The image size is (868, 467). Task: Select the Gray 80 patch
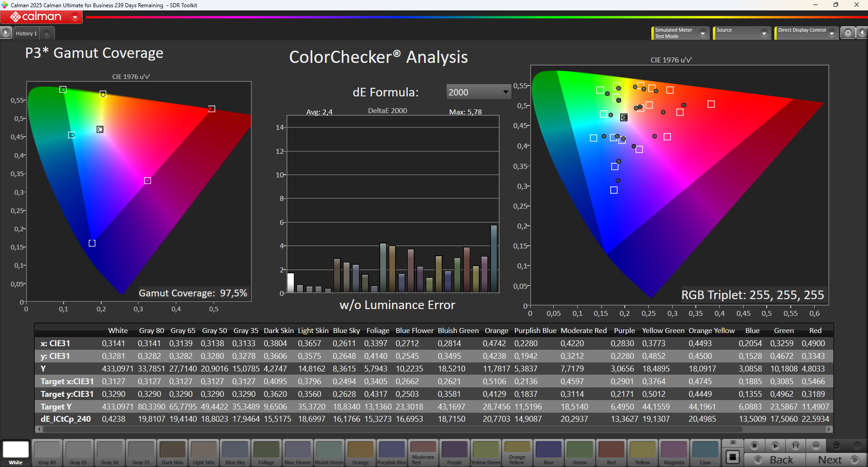47,453
